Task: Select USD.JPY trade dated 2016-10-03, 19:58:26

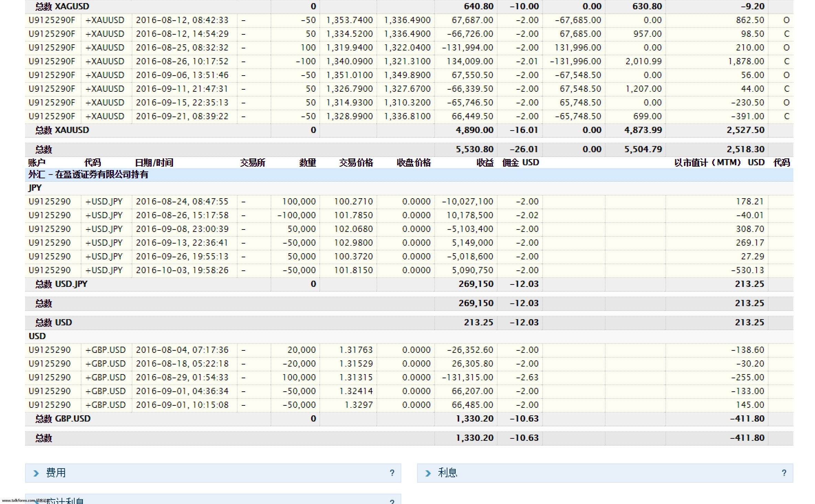Action: (409, 270)
